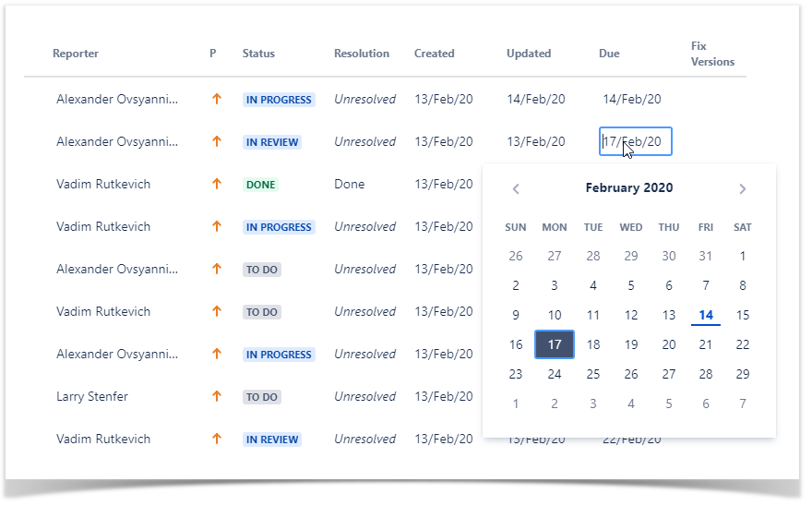Go to next month in calendar
This screenshot has height=506, width=812.
(x=742, y=189)
